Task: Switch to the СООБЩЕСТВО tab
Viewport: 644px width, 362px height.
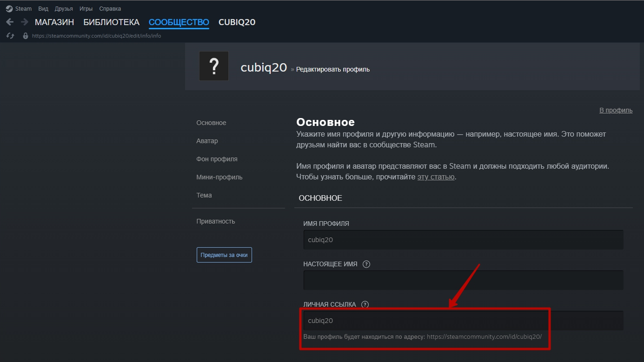Action: coord(179,22)
